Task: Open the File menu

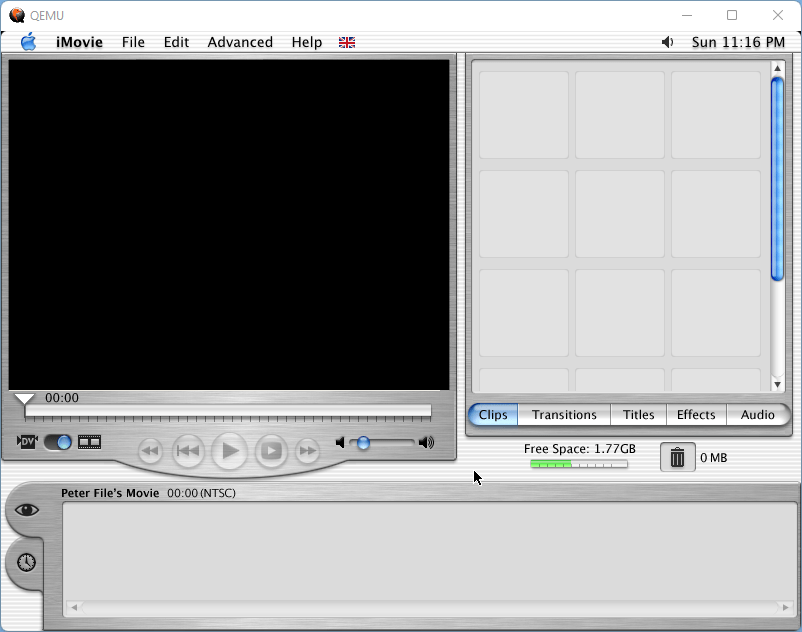Action: coord(133,42)
